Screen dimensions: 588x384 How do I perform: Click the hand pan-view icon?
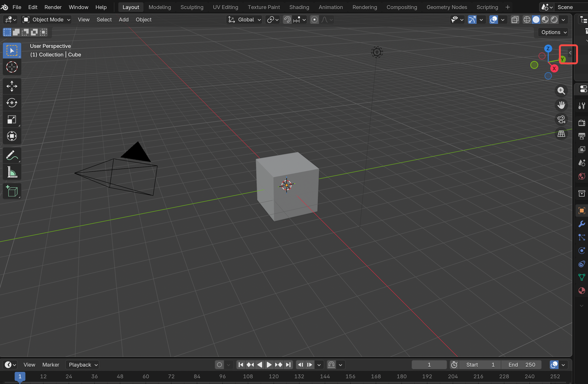561,105
